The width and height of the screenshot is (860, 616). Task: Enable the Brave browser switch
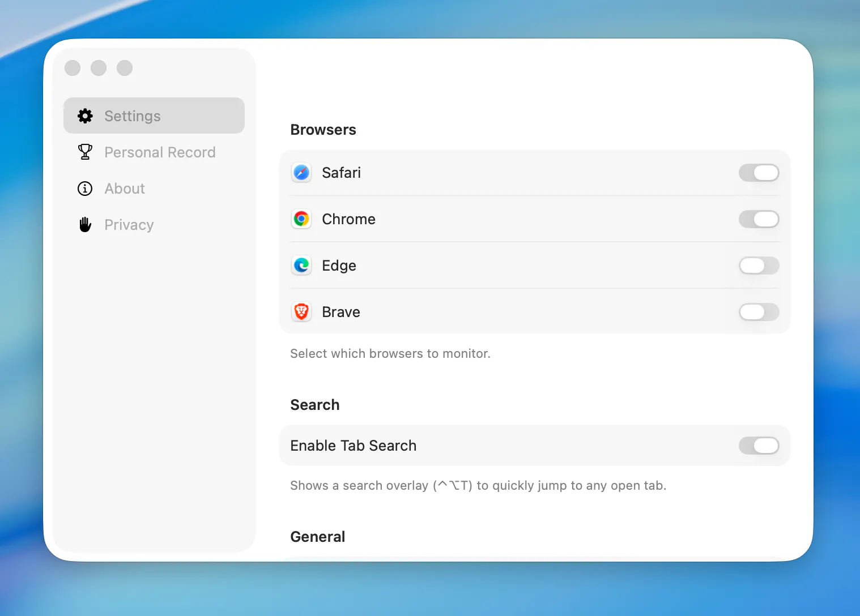coord(759,312)
